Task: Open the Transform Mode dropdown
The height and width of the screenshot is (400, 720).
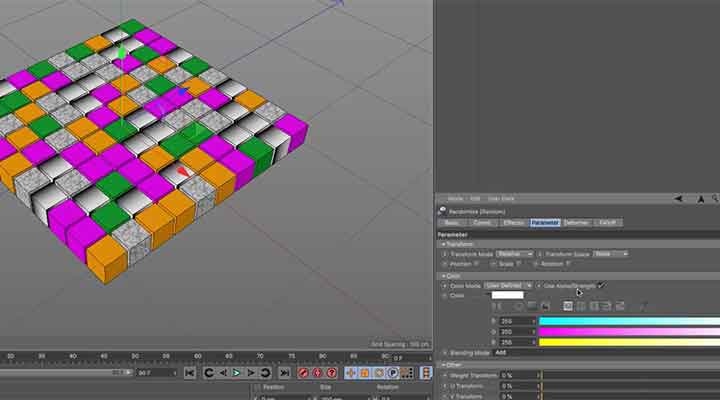Action: [515, 254]
